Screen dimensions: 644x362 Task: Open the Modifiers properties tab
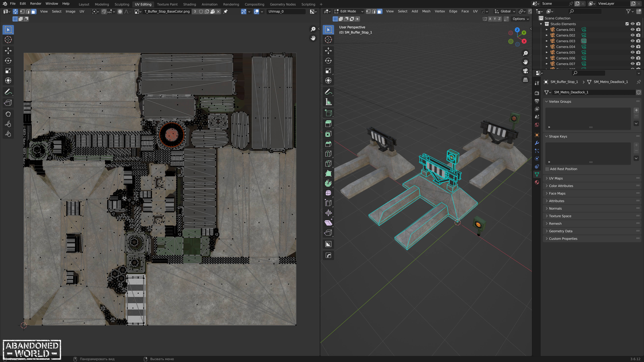537,143
